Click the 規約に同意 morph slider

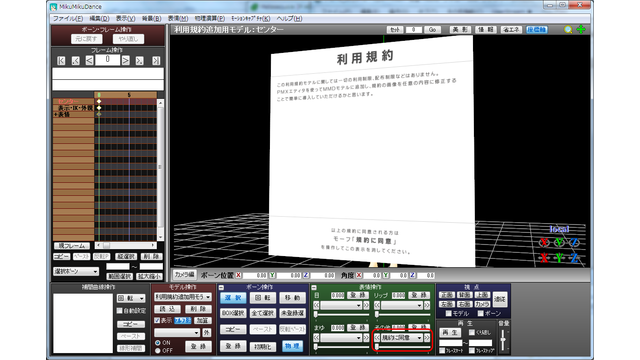click(402, 347)
